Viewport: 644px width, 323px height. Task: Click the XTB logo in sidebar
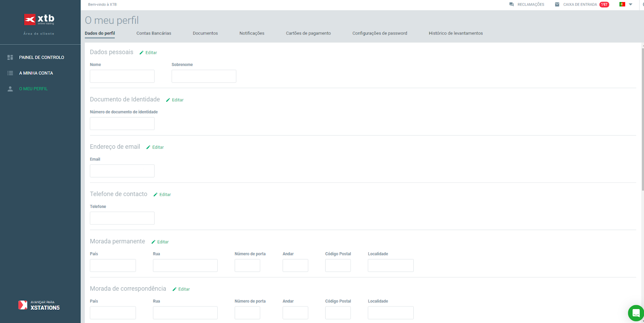(39, 19)
